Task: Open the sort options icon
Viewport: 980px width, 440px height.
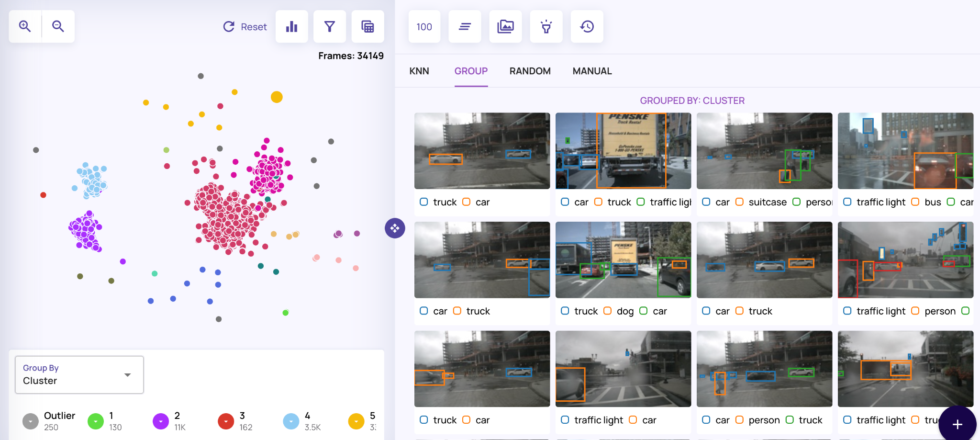Action: (x=465, y=26)
